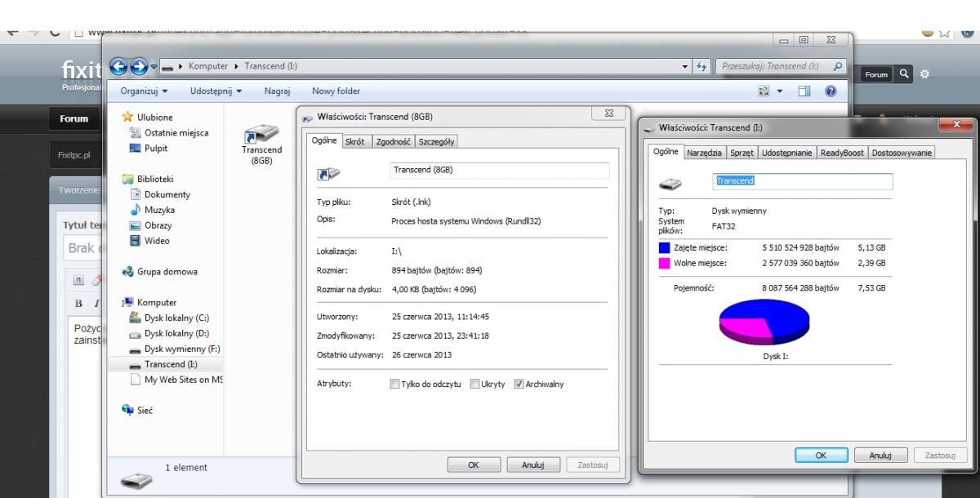The image size is (980, 498).
Task: Click Anuluj in Transcend (I:) properties
Action: (880, 456)
